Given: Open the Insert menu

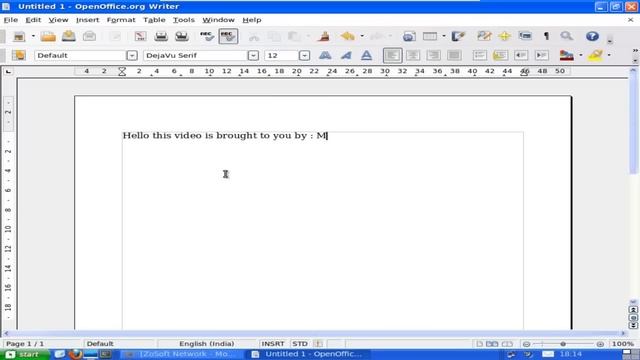Looking at the screenshot, I should (x=87, y=20).
